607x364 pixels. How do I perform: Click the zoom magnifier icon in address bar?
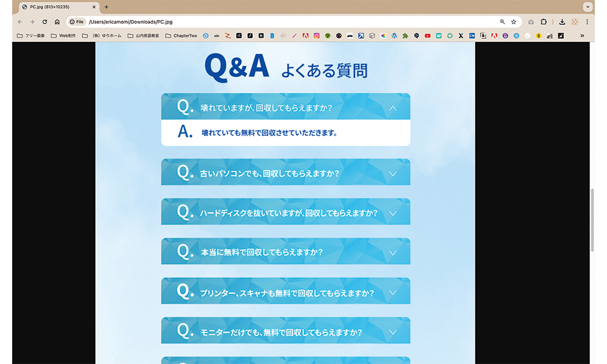tap(502, 22)
